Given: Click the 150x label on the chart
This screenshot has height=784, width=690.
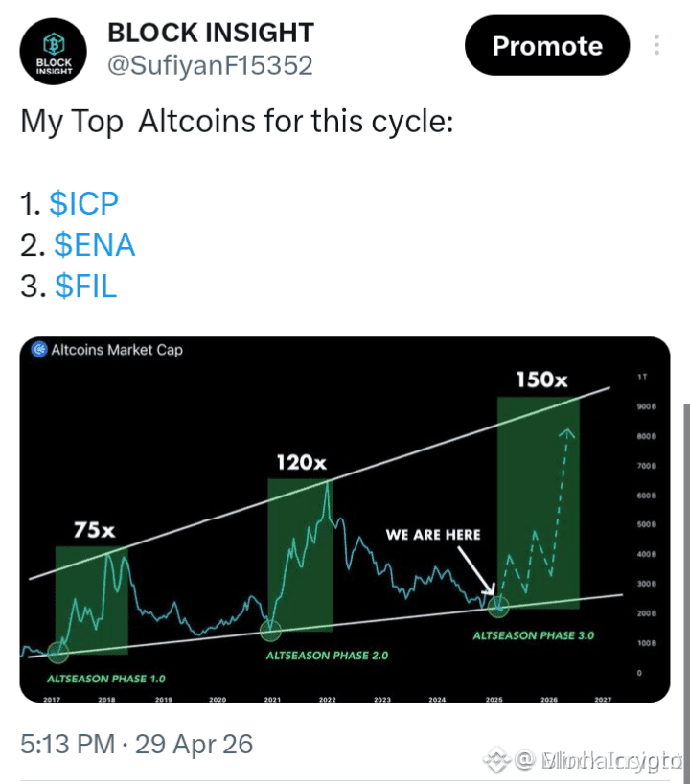Looking at the screenshot, I should (x=542, y=380).
